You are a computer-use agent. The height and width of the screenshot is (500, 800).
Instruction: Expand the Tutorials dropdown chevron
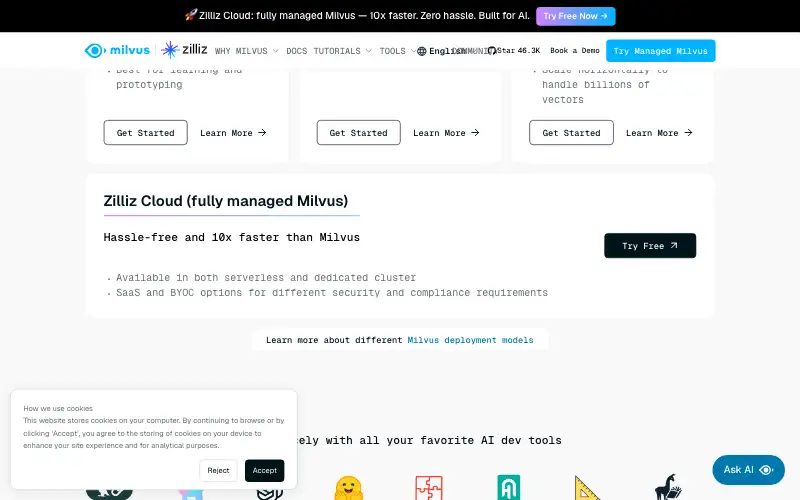coord(369,51)
